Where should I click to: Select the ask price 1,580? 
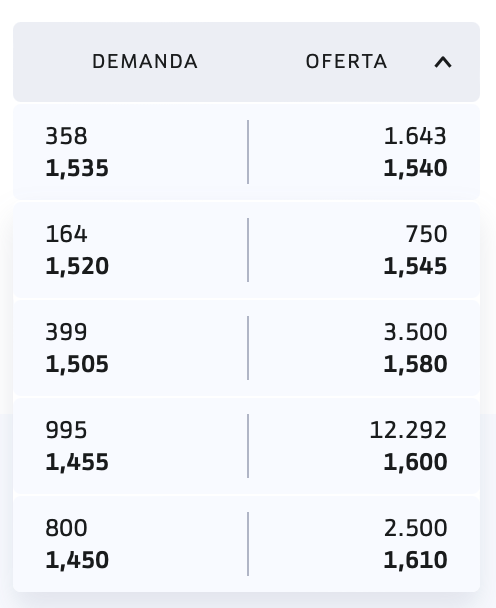(x=415, y=364)
